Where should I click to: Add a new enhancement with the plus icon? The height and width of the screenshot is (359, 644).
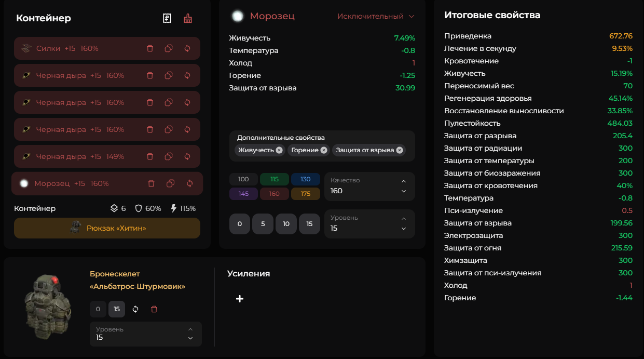[x=240, y=299]
